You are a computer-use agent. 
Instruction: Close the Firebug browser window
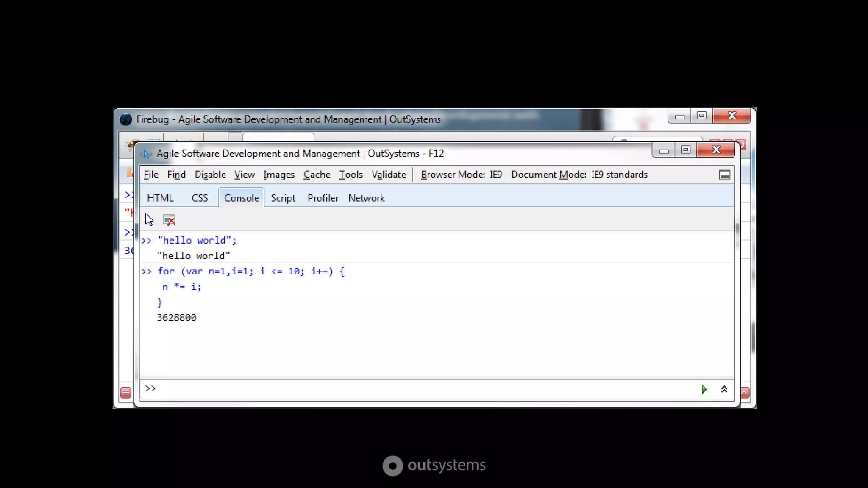click(x=732, y=116)
